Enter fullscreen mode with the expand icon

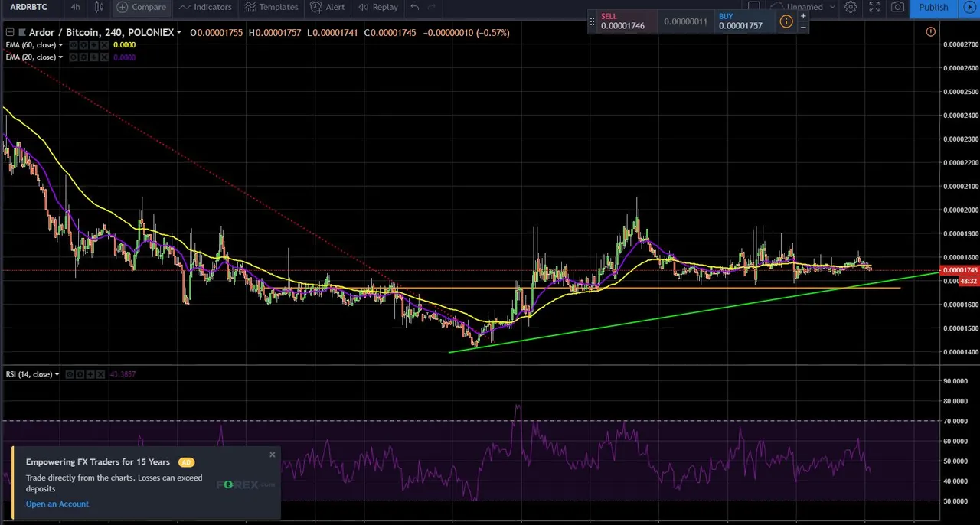(x=874, y=7)
